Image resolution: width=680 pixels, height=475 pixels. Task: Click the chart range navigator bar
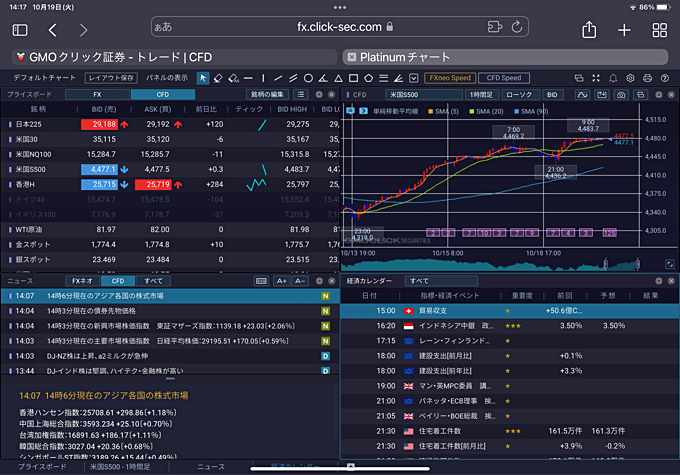(490, 264)
